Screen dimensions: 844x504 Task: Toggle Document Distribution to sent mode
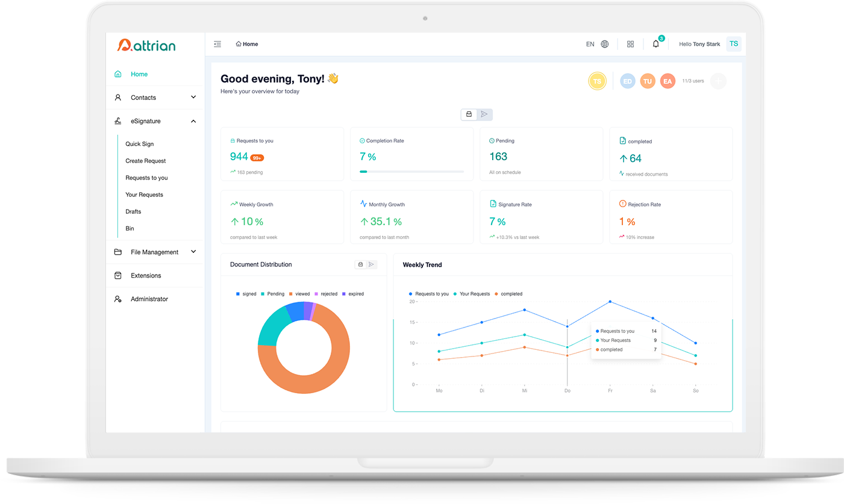coord(371,264)
